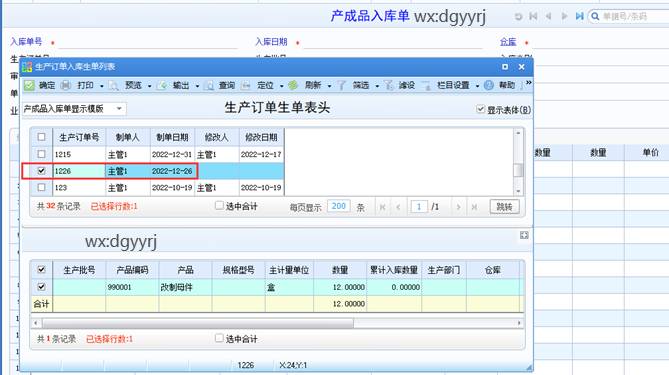
Task: Show more toolbar items via overflow chevron
Action: (529, 82)
